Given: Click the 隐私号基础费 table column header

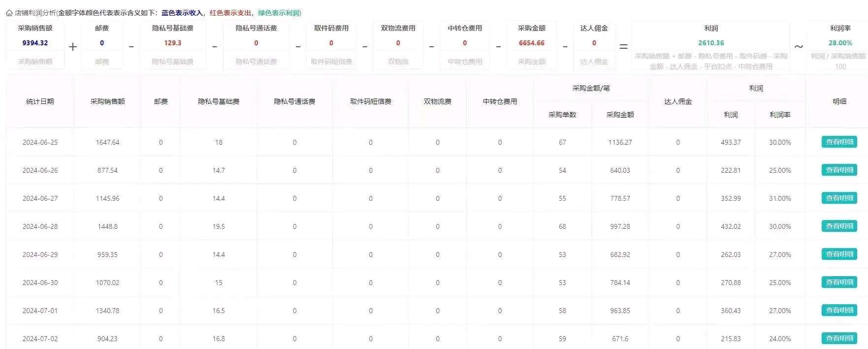Looking at the screenshot, I should [x=219, y=101].
